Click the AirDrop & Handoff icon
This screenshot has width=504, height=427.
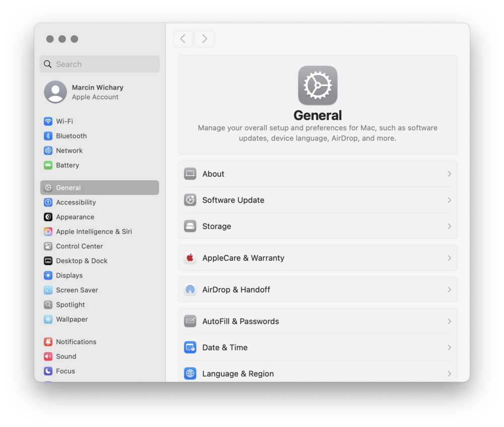tap(190, 290)
